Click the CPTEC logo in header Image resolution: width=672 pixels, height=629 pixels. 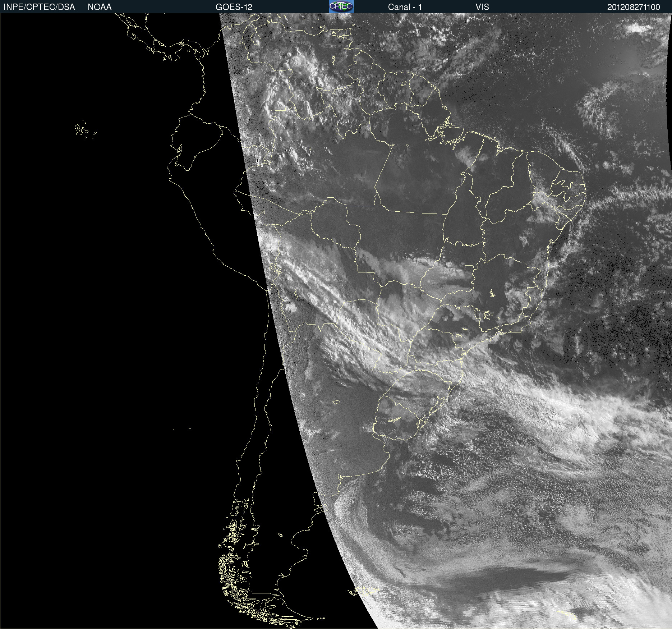[341, 6]
